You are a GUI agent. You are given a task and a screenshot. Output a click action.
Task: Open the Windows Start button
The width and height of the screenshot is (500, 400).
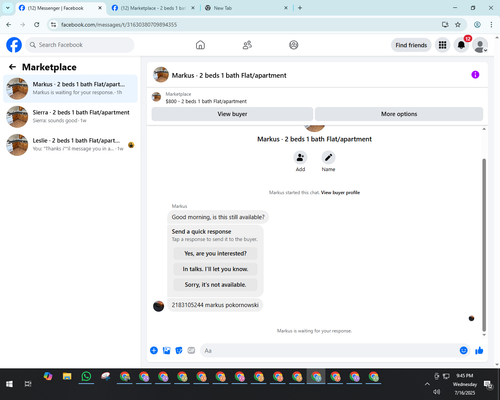point(9,384)
